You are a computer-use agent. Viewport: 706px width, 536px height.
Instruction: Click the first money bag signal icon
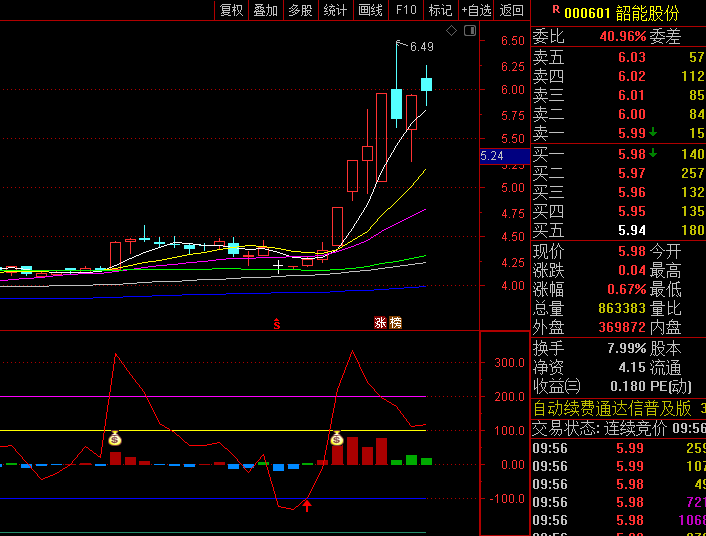115,438
